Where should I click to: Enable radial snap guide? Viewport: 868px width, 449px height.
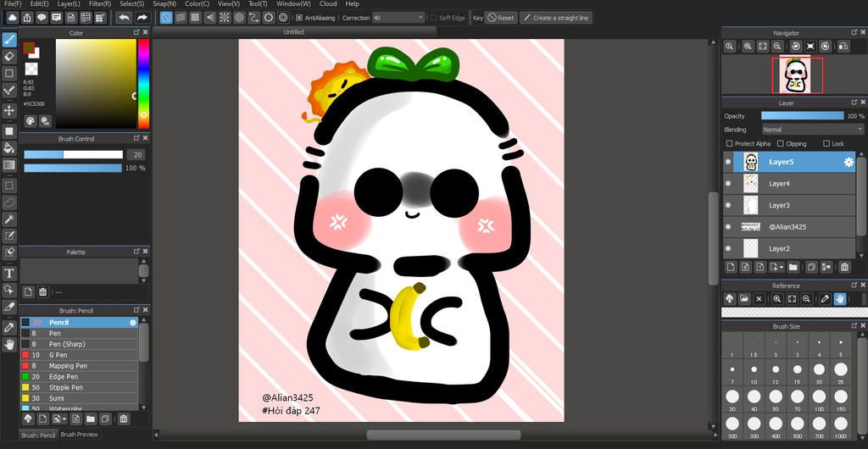pos(224,18)
